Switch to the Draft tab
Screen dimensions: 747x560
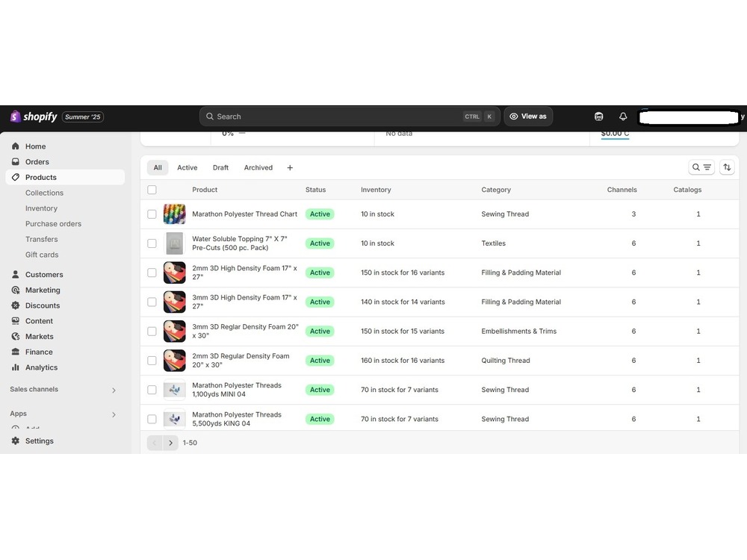tap(220, 167)
